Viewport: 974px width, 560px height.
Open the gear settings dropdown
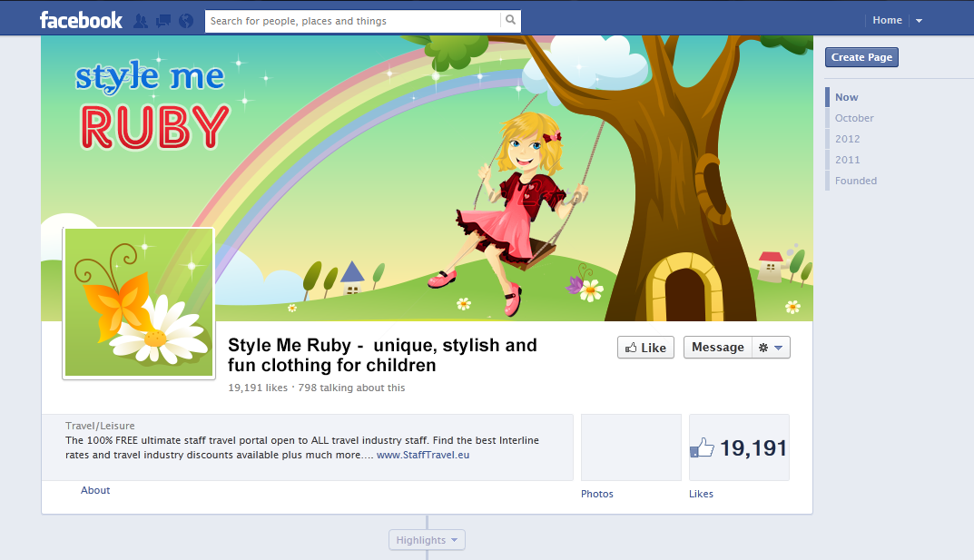(x=771, y=348)
